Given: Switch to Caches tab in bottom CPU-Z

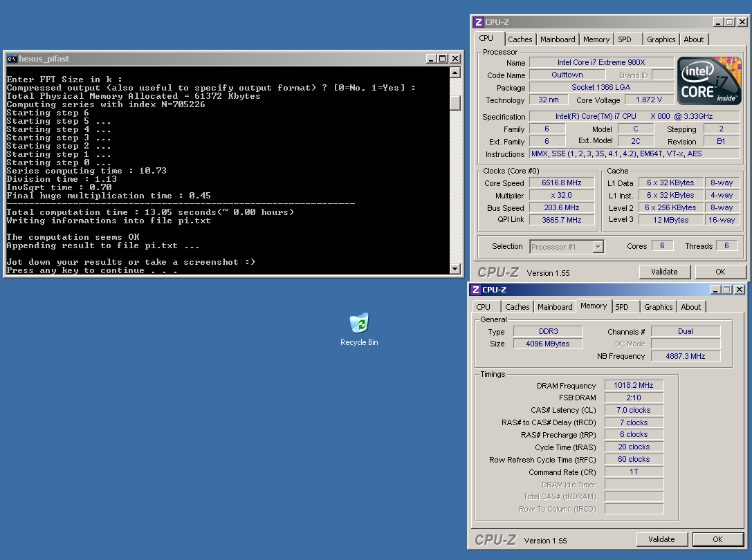Looking at the screenshot, I should click(x=517, y=307).
